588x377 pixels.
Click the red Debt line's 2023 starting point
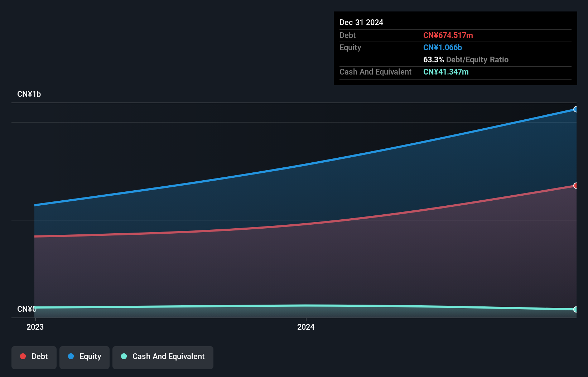pos(35,237)
